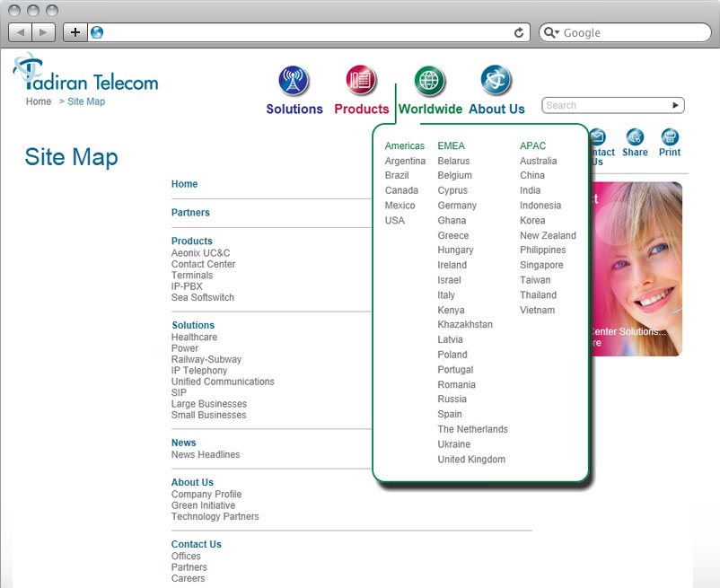720x588 pixels.
Task: Click the Share icon
Action: (x=635, y=138)
